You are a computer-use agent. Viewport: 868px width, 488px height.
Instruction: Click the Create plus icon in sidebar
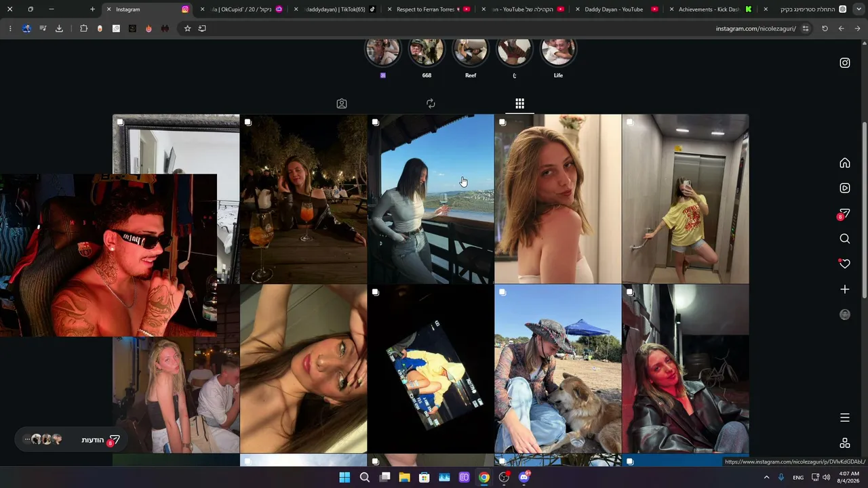point(845,289)
